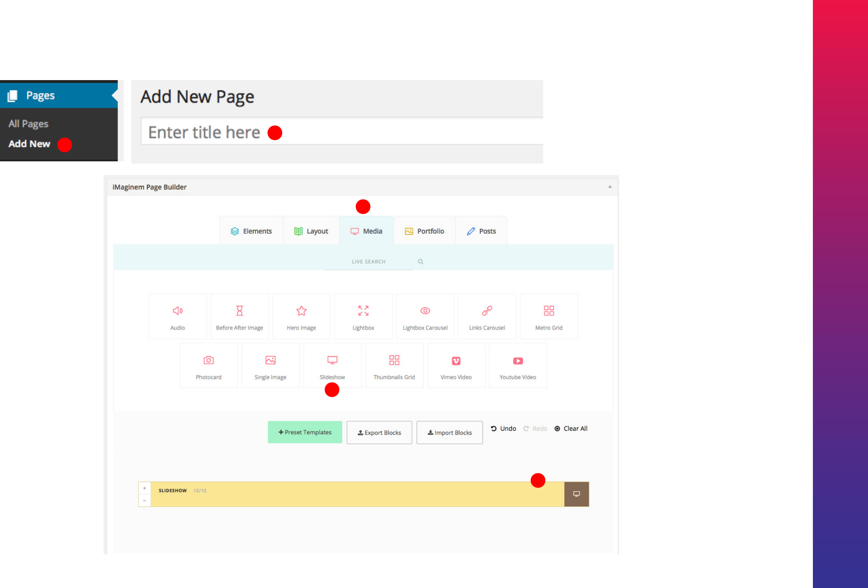The image size is (868, 588).
Task: Pick the Lightbox Carousel eye icon
Action: tap(425, 311)
